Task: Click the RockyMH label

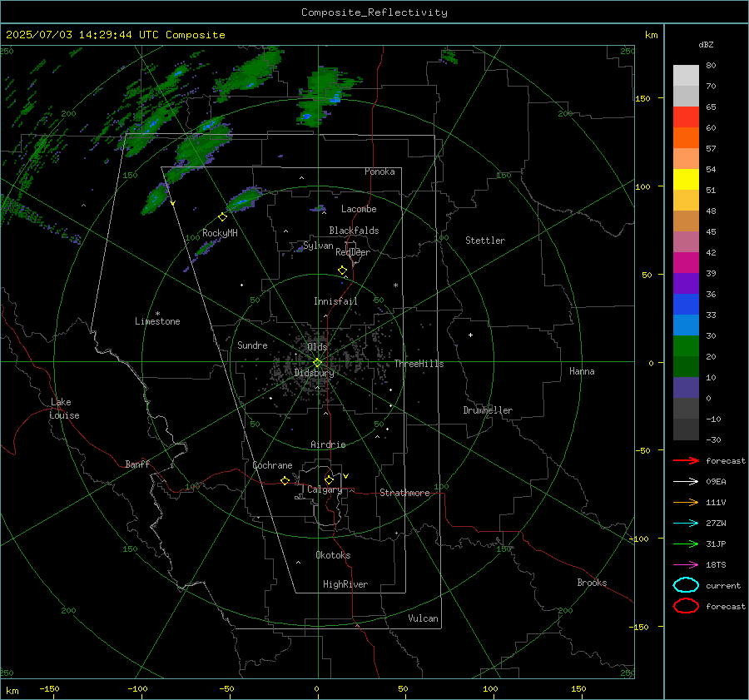Action: point(220,233)
